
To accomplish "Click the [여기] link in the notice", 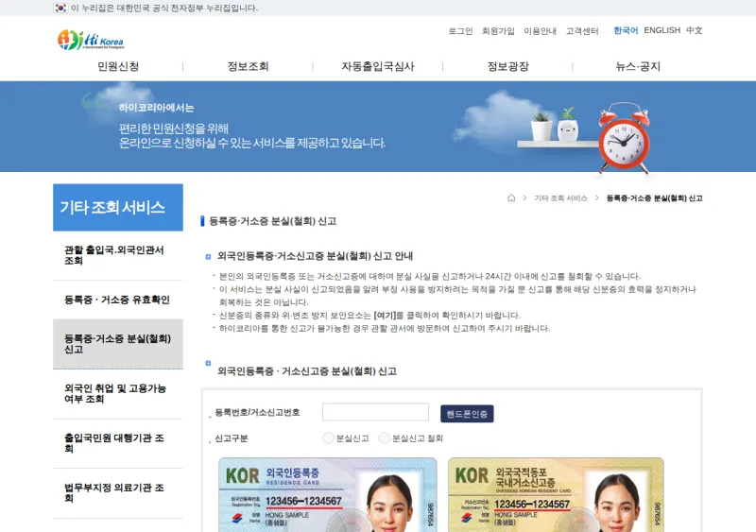I will point(385,316).
